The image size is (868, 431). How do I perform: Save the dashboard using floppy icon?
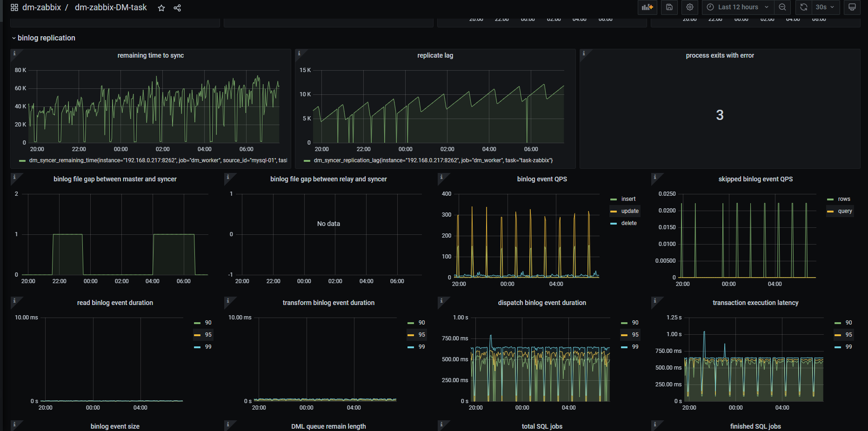click(x=669, y=7)
